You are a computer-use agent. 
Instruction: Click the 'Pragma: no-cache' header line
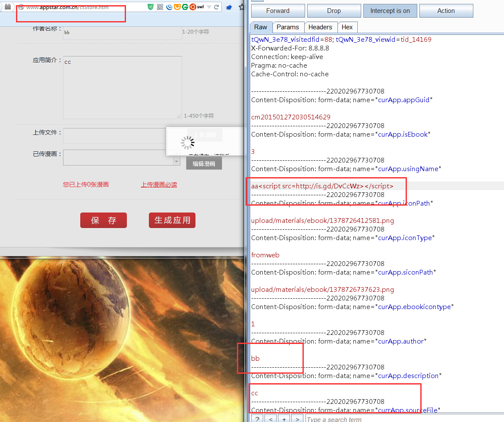279,66
